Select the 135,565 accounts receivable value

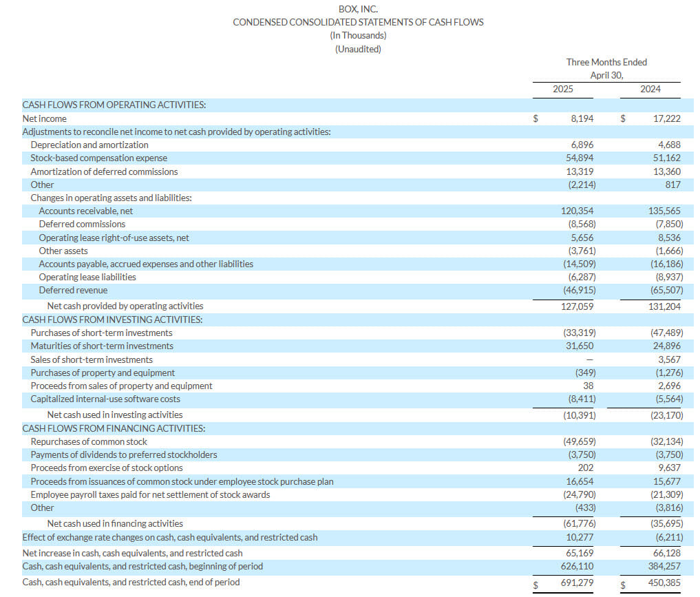[664, 211]
